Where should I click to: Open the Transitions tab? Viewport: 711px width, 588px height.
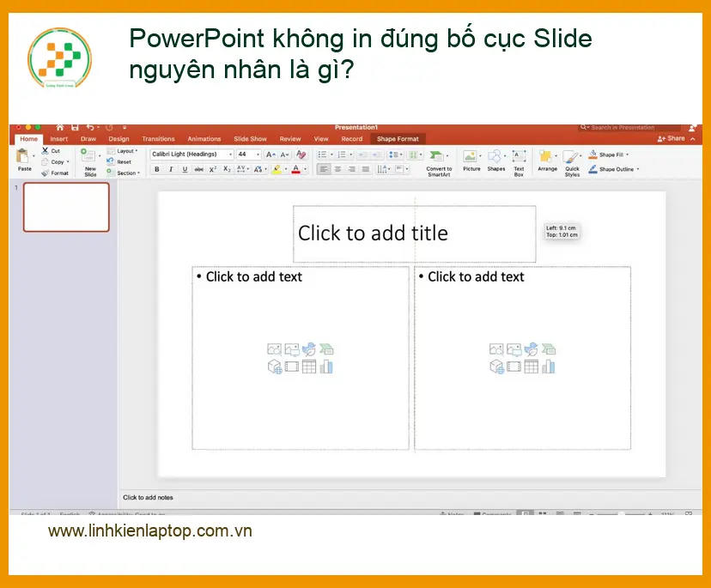coord(158,139)
